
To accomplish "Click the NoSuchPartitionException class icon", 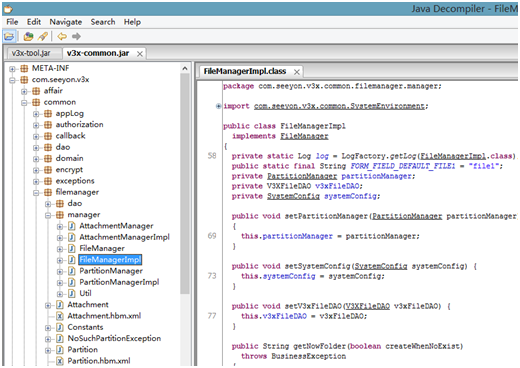I will pos(60,339).
